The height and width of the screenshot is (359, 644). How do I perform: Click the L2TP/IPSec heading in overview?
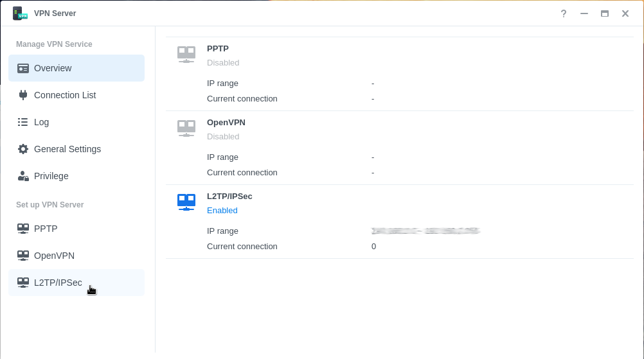pyautogui.click(x=229, y=197)
